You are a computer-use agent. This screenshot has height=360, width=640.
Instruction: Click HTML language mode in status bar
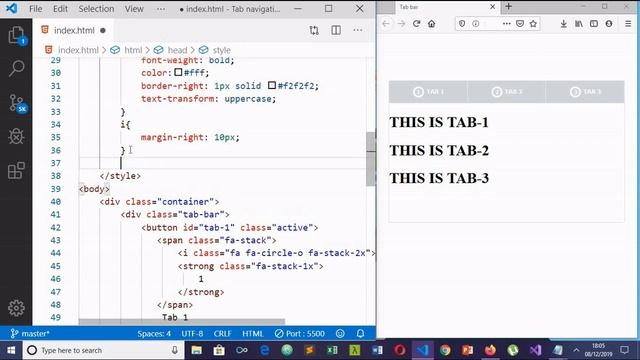click(x=253, y=333)
